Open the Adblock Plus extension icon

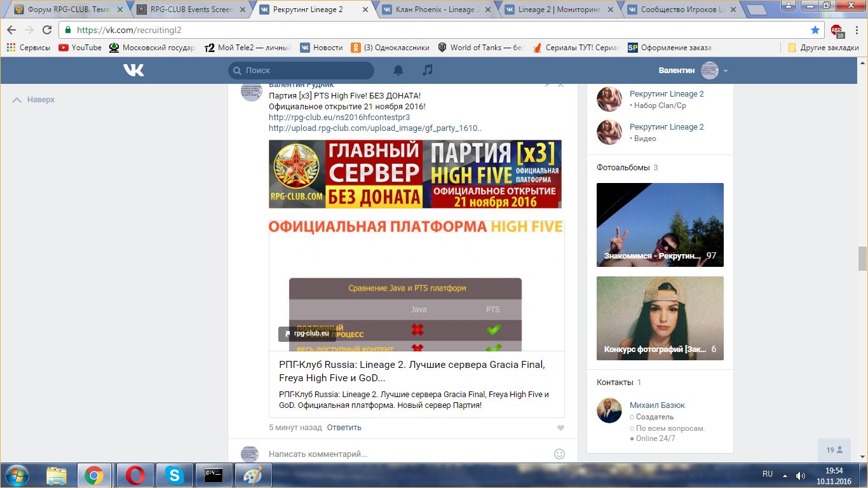coord(836,30)
